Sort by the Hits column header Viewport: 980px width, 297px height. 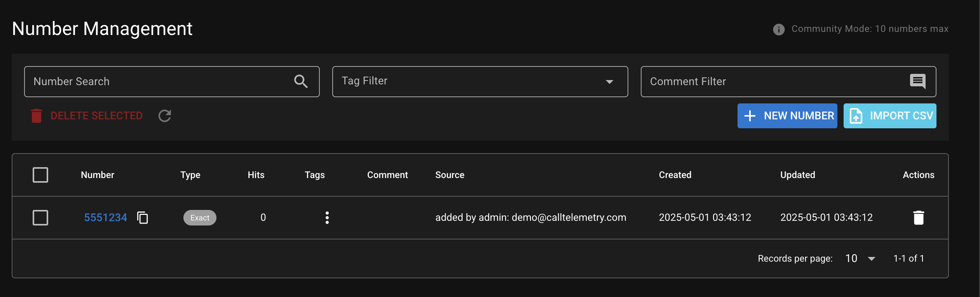[x=256, y=175]
